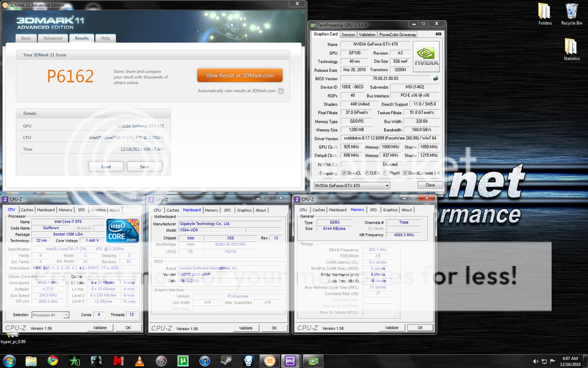
Task: Open VLC media player from the taskbar
Action: 140,361
